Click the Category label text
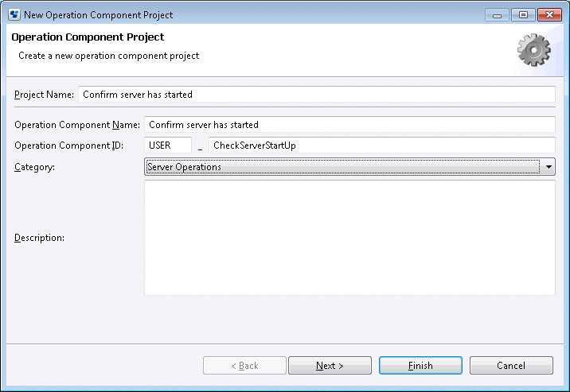570x392 pixels. tap(34, 167)
